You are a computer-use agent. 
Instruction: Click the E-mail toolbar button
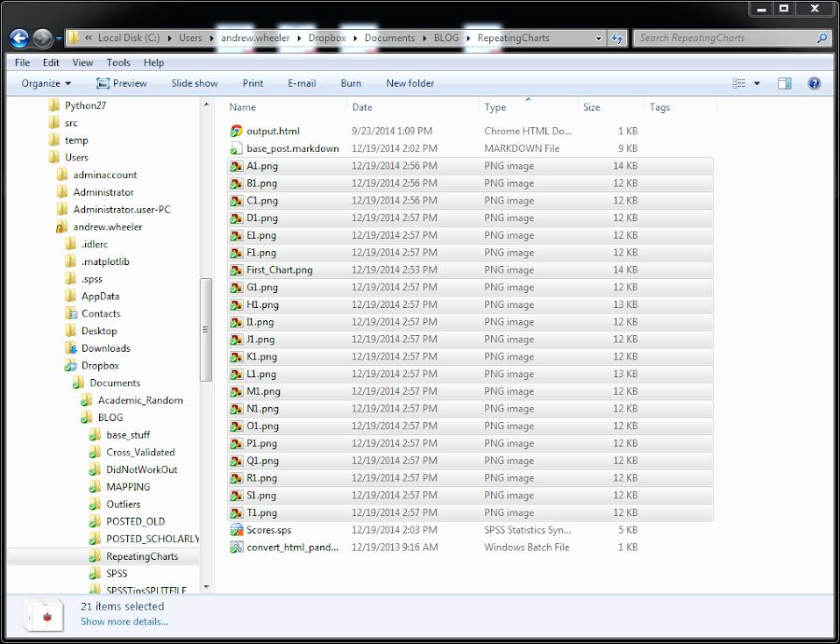coord(303,83)
